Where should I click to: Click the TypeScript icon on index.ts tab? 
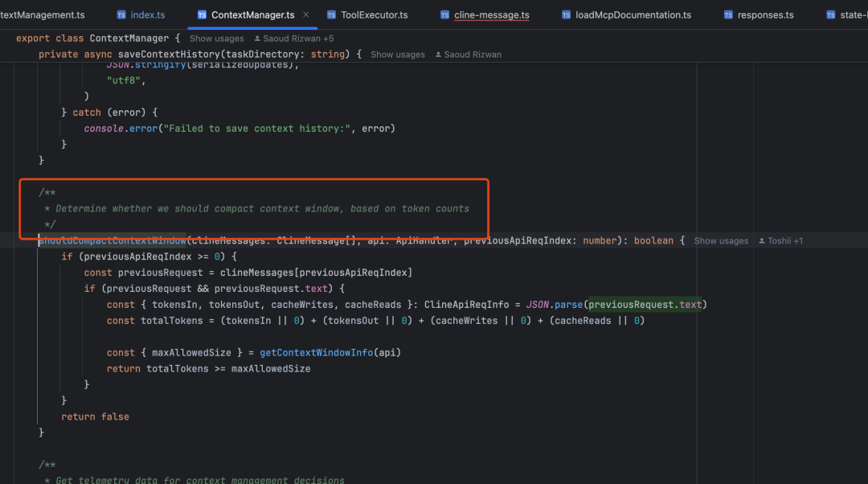pyautogui.click(x=121, y=15)
